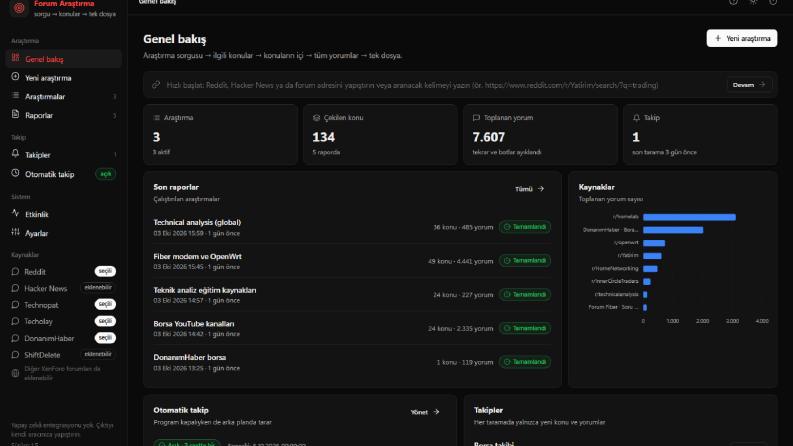Toggle the Techolay seçili badge
Viewport: 793px width, 446px height.
pyautogui.click(x=105, y=321)
